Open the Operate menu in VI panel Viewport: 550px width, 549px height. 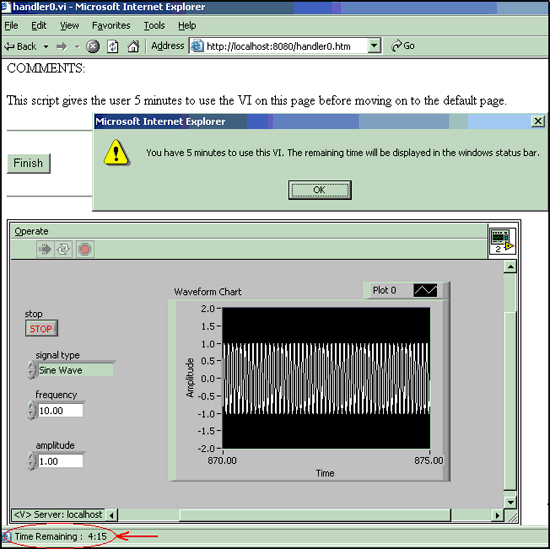pos(31,231)
